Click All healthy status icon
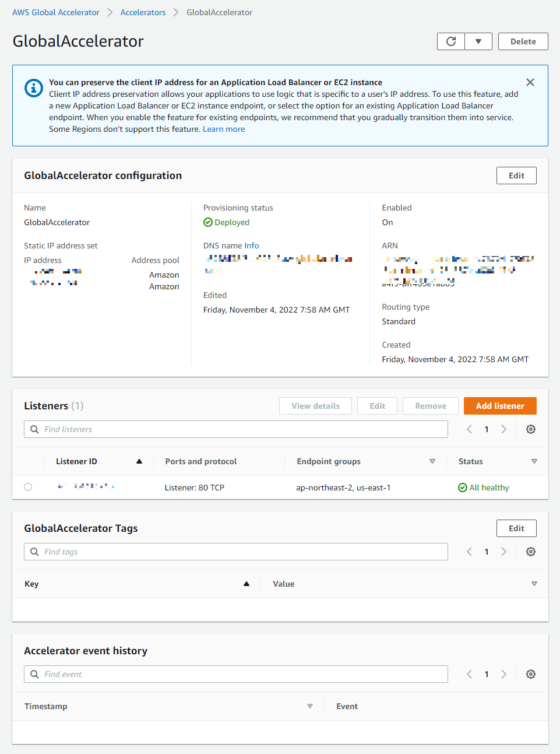The width and height of the screenshot is (560, 754). 463,488
